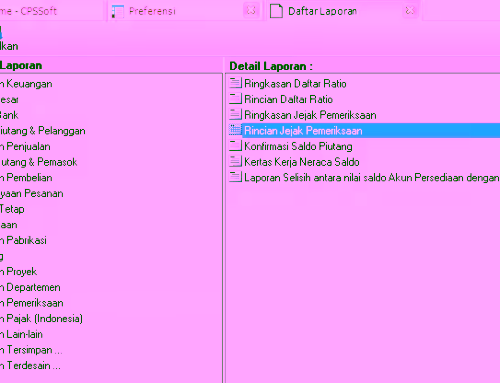The height and width of the screenshot is (383, 500).
Task: Choose the Proyek report category
Action: (x=18, y=272)
